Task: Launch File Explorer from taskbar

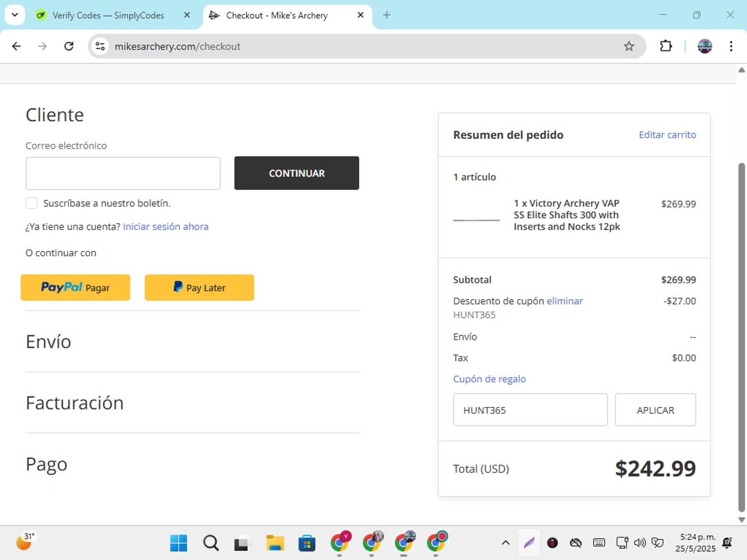Action: pos(275,543)
